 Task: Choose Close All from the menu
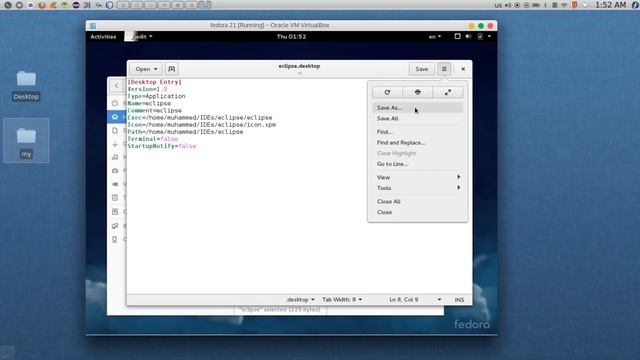tap(418, 201)
